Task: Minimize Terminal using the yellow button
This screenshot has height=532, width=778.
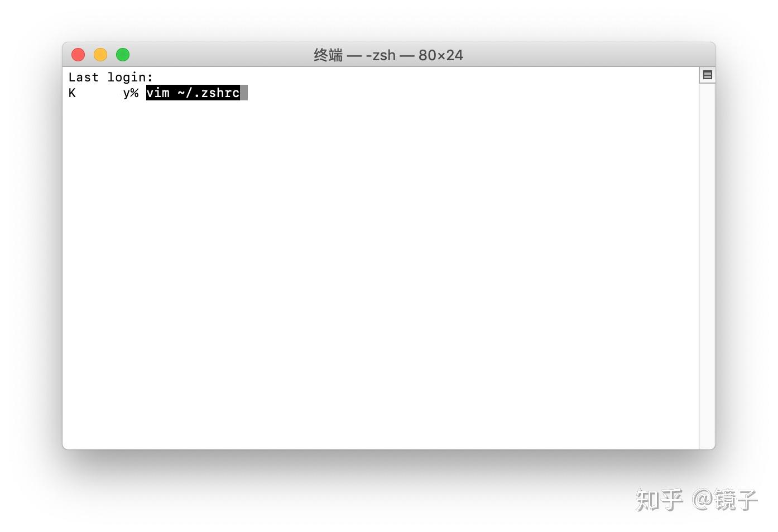Action: [100, 55]
